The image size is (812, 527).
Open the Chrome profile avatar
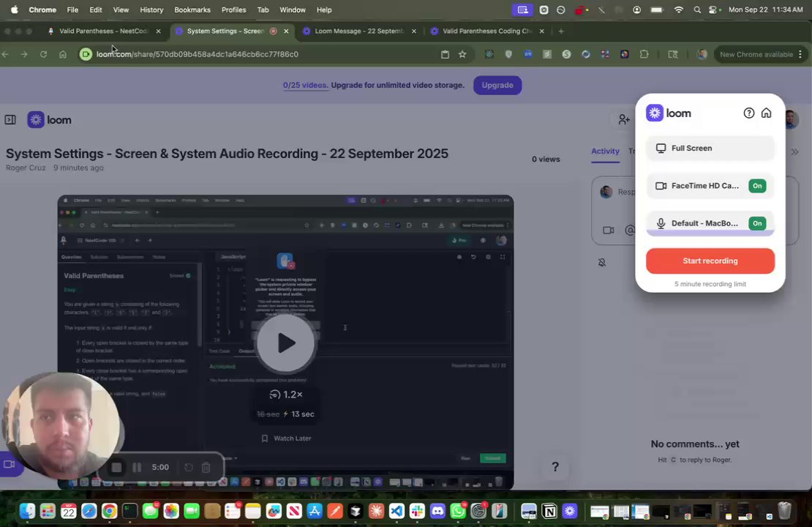click(702, 54)
